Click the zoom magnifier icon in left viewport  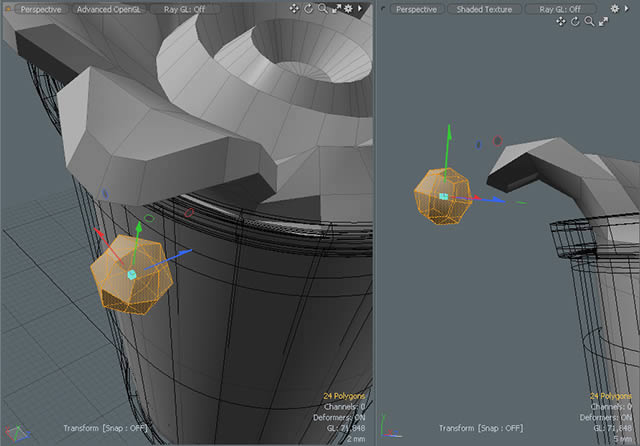[x=322, y=9]
